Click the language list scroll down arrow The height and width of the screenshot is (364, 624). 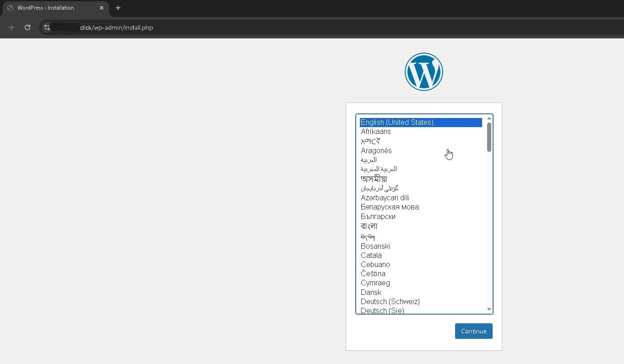(x=489, y=310)
